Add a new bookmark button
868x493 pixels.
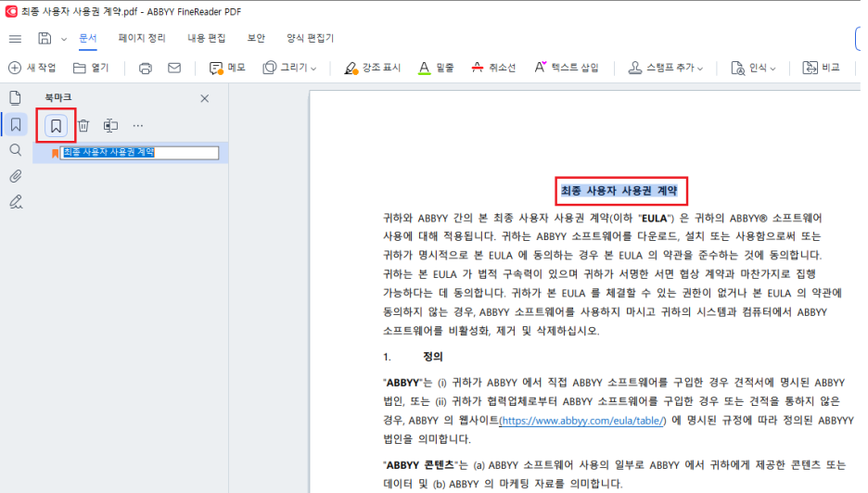pos(56,126)
